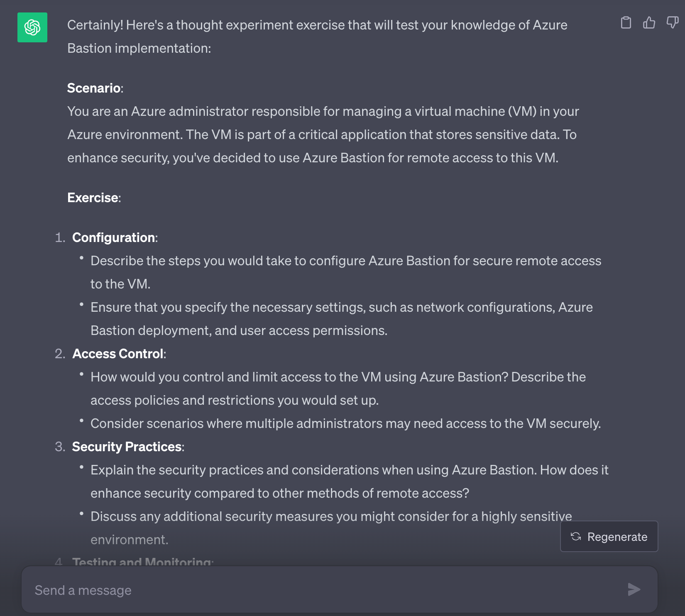Give the response a thumbs up
The height and width of the screenshot is (616, 685).
(x=649, y=22)
